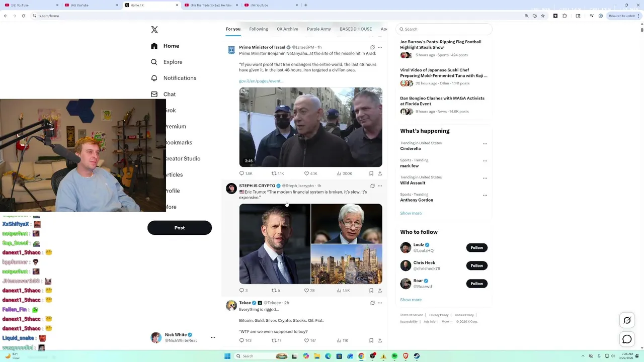Follow the Chris Heck account
The width and height of the screenshot is (644, 362).
[x=477, y=265]
